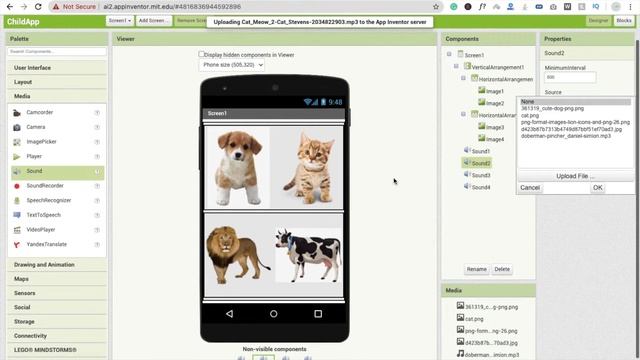Open Phone size dropdown
The width and height of the screenshot is (640, 360).
click(232, 65)
